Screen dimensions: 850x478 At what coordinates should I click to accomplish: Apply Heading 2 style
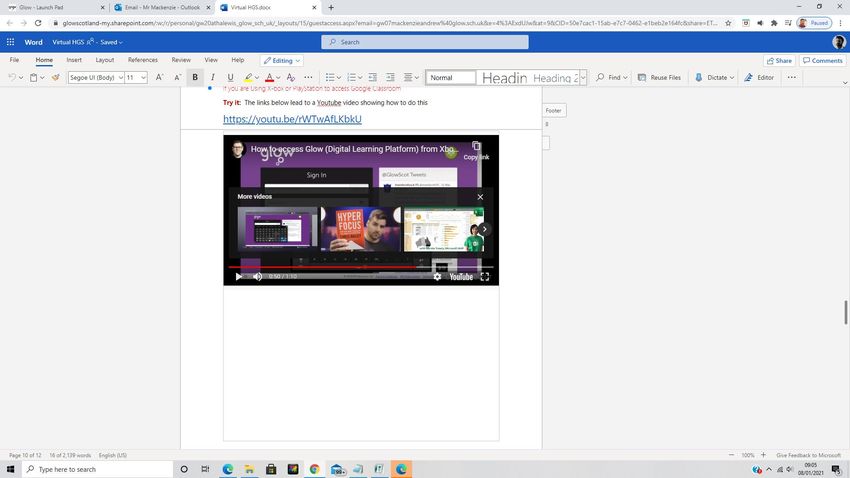click(555, 77)
